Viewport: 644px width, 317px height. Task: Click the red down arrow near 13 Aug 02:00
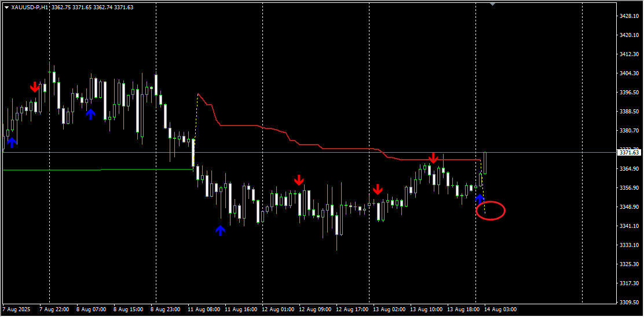pos(378,189)
